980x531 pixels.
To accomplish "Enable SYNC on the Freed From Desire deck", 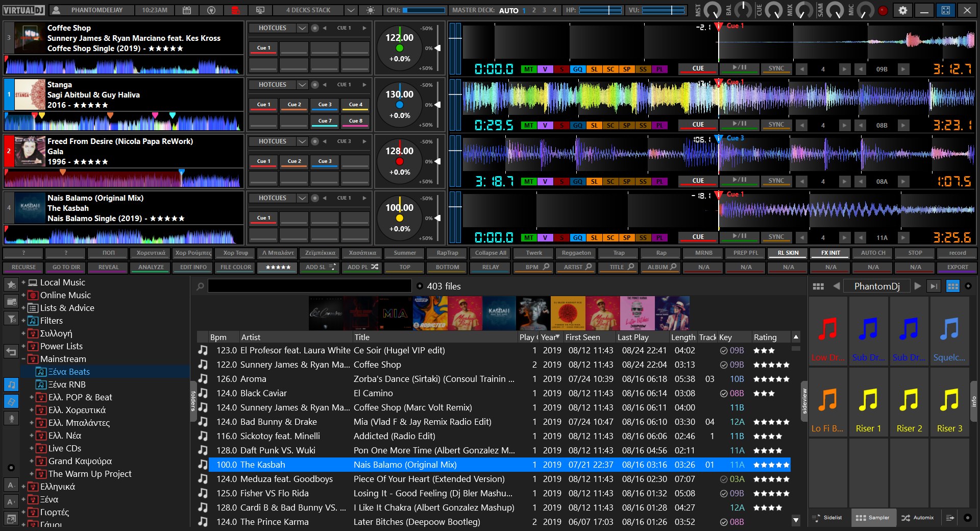I will coord(776,181).
